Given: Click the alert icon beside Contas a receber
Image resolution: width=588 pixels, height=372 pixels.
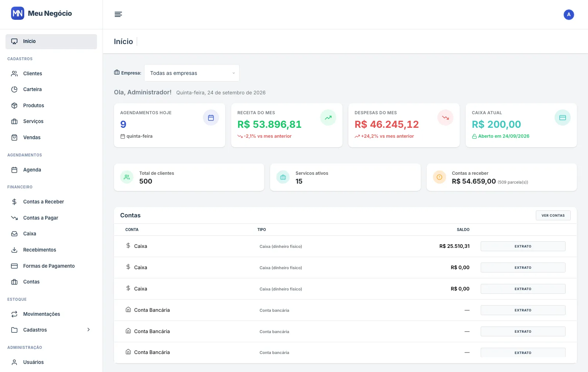Looking at the screenshot, I should pyautogui.click(x=440, y=177).
